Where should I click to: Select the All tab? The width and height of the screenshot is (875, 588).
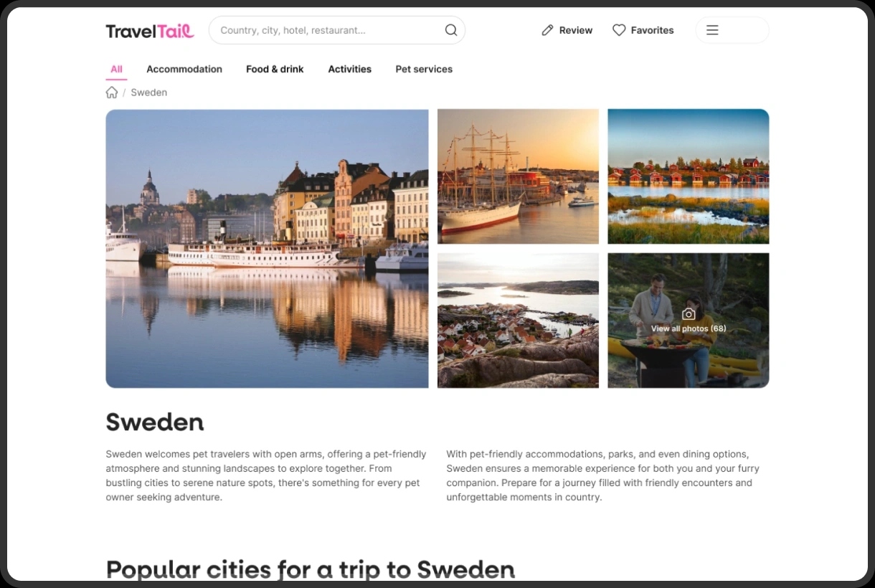coord(116,70)
